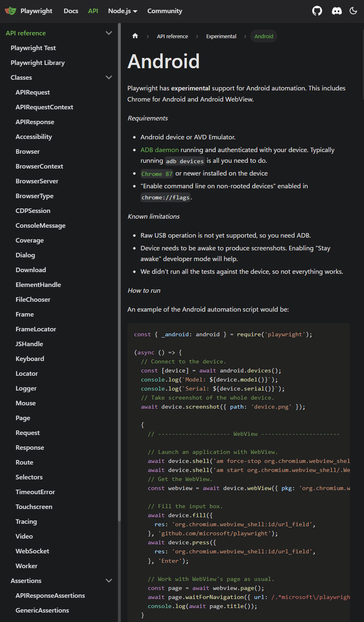Open the Node.js language dropdown
The height and width of the screenshot is (622, 364).
pyautogui.click(x=122, y=11)
